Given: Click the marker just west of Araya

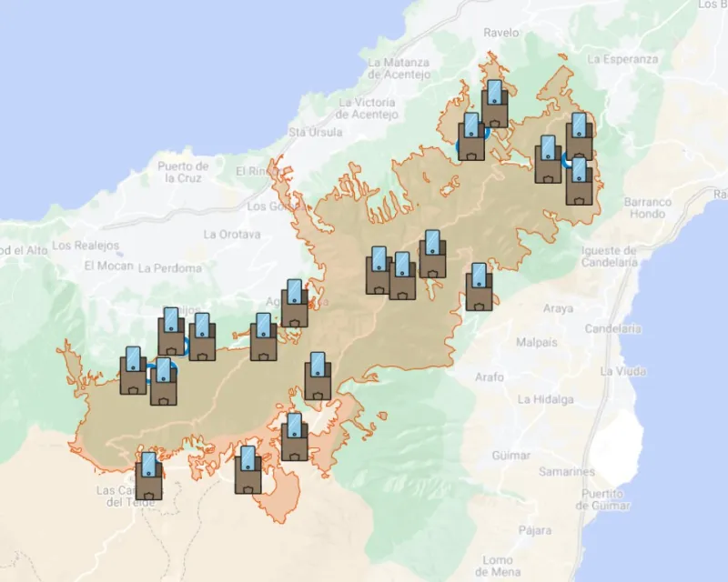Looking at the screenshot, I should click(479, 287).
